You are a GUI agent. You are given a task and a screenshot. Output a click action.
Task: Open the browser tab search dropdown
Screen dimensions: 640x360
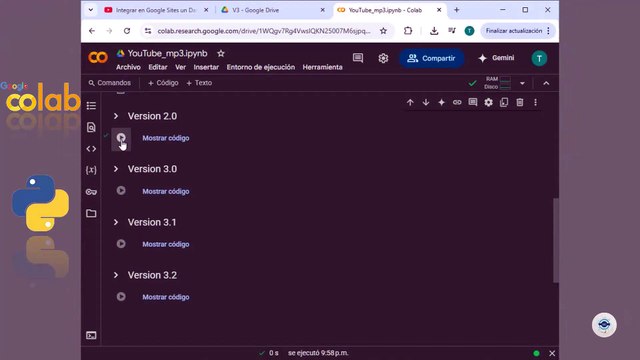click(91, 10)
